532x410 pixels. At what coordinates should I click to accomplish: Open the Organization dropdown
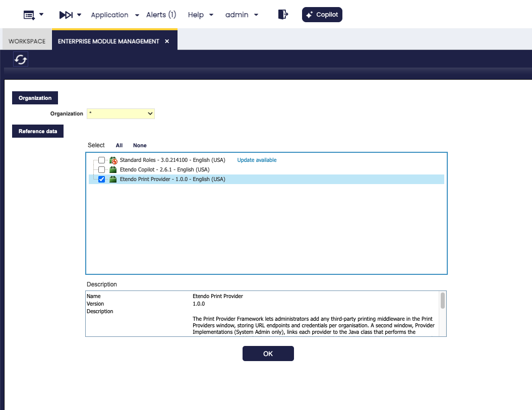click(x=121, y=114)
